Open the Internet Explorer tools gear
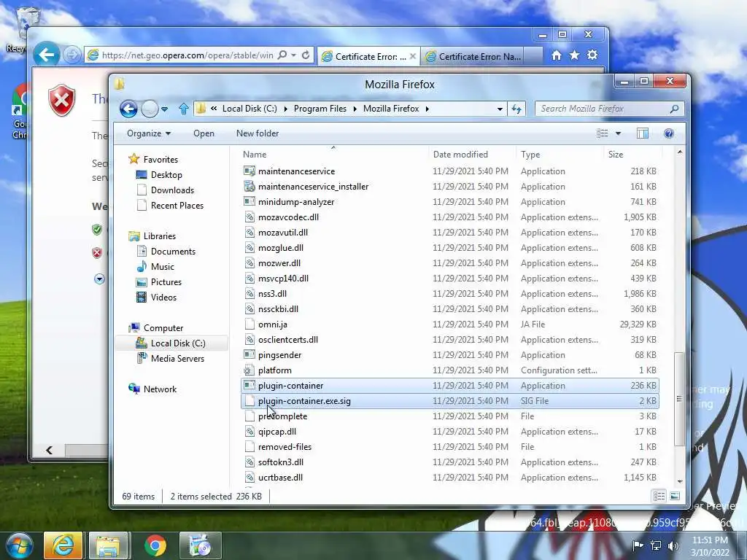Image resolution: width=747 pixels, height=560 pixels. point(592,55)
